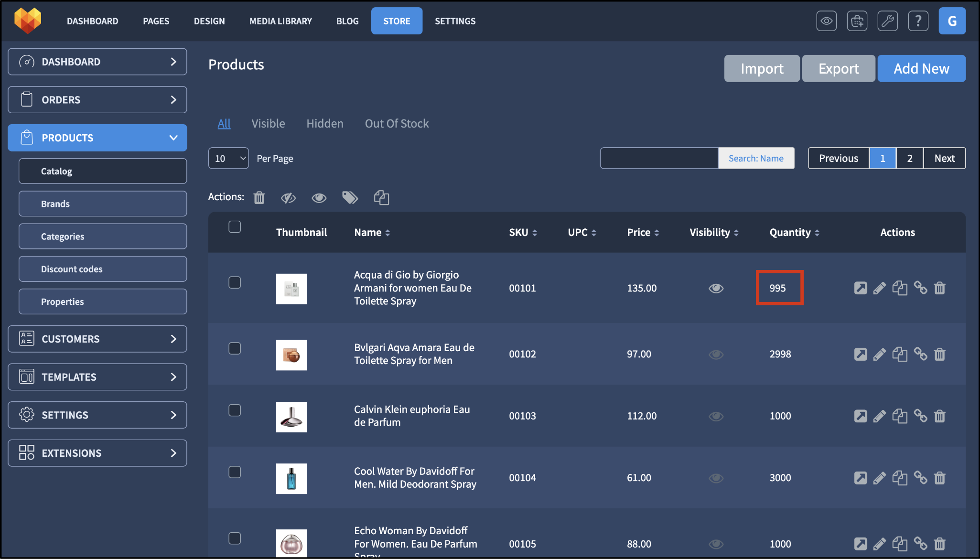Expand the sidebar SETTINGS section
The image size is (980, 559).
pos(97,415)
